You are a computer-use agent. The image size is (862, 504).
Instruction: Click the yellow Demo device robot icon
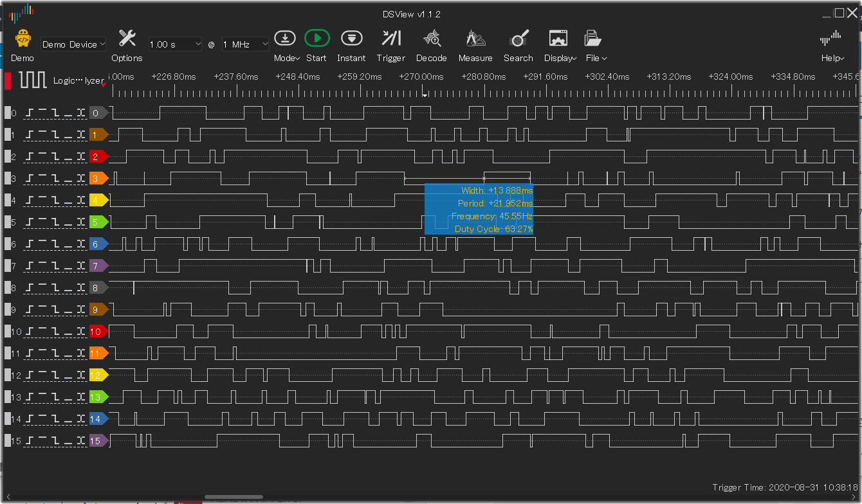(x=22, y=38)
